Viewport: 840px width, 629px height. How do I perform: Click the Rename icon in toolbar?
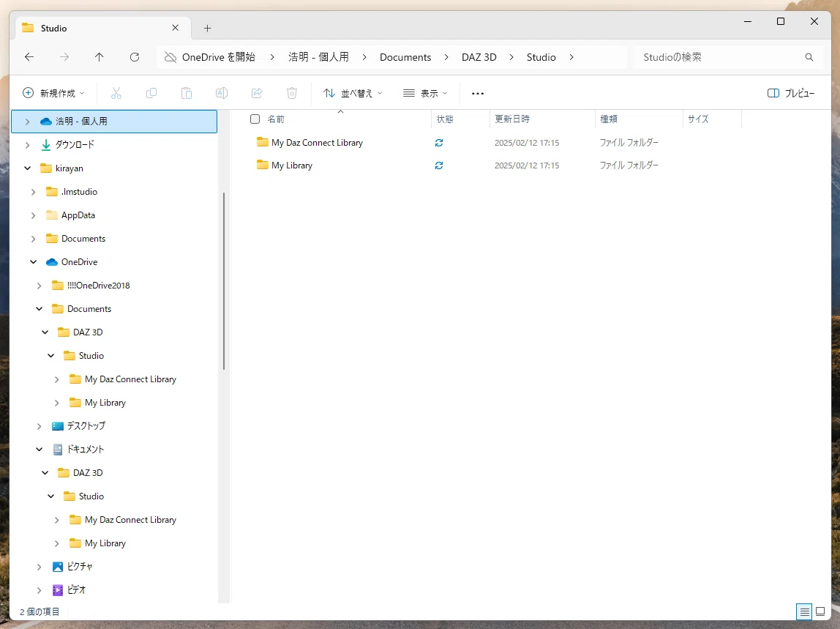coord(222,93)
